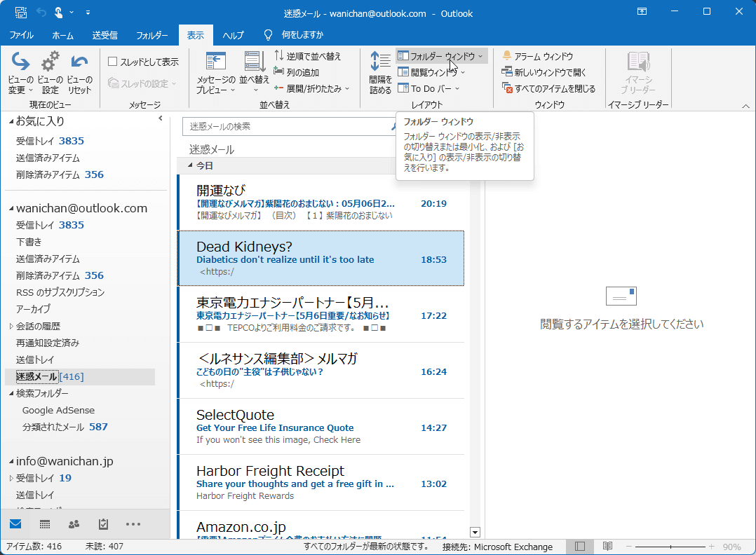The width and height of the screenshot is (756, 555).
Task: Open Google AdSense search folder
Action: 58,411
